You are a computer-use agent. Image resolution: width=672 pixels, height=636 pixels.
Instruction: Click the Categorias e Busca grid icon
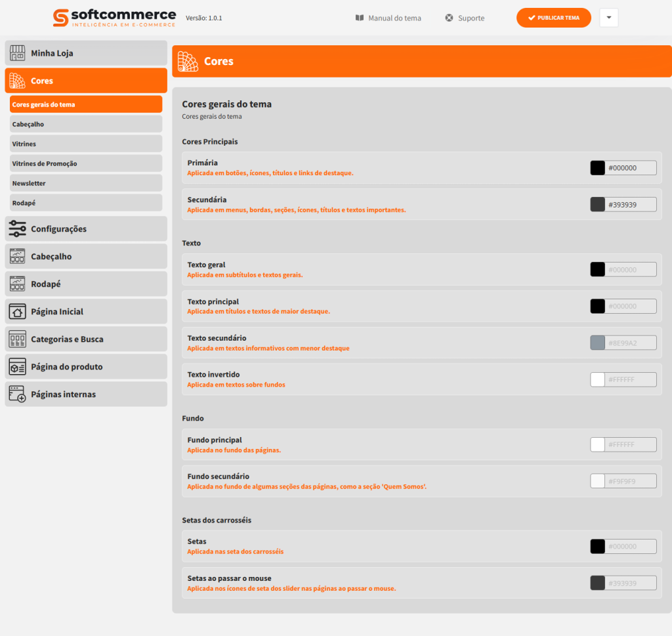point(17,339)
